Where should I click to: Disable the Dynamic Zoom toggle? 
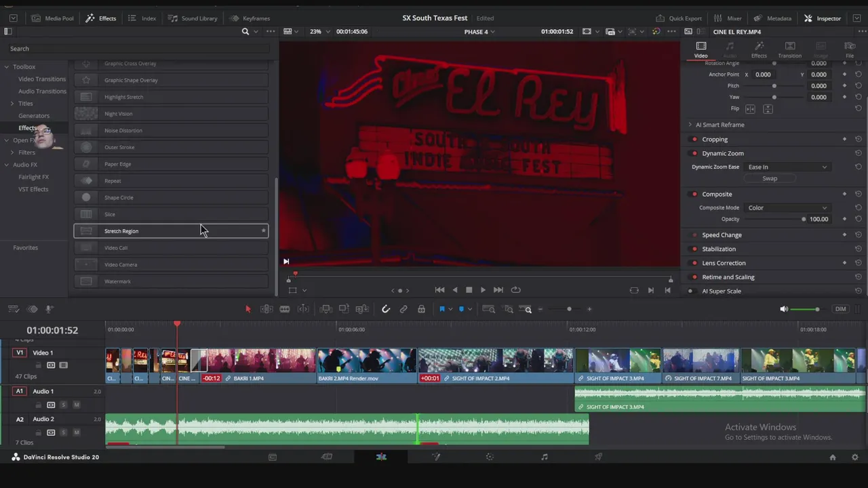click(694, 153)
